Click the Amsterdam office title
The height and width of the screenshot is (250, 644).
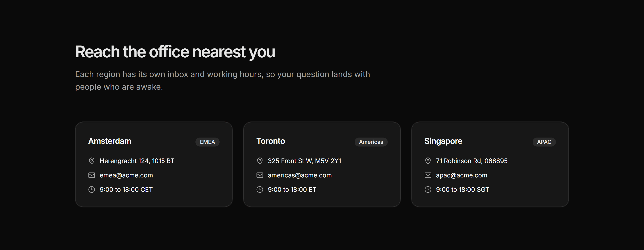click(x=110, y=141)
